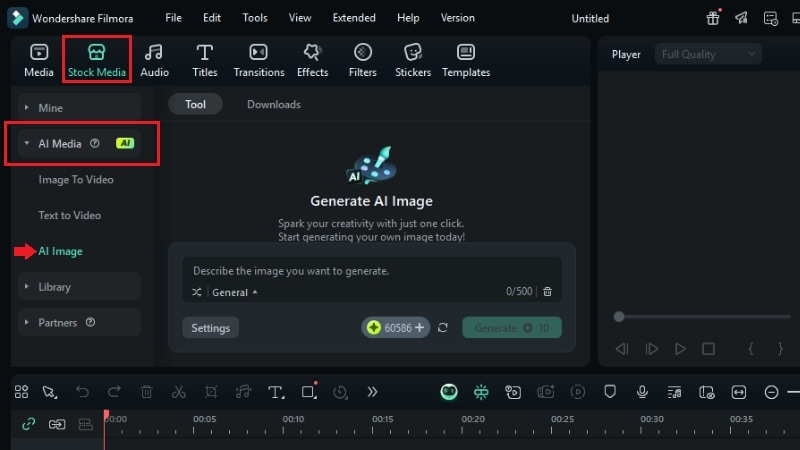Click the help icon next to AI Media

[x=94, y=143]
